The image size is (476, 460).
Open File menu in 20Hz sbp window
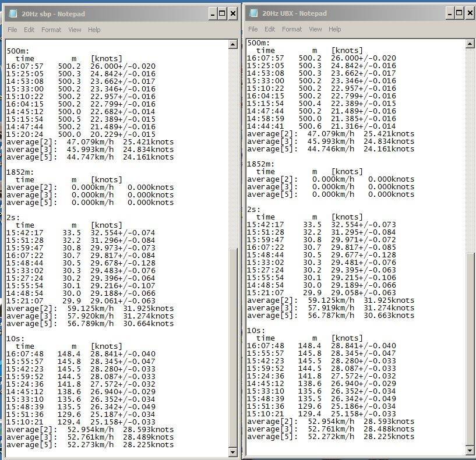[12, 30]
